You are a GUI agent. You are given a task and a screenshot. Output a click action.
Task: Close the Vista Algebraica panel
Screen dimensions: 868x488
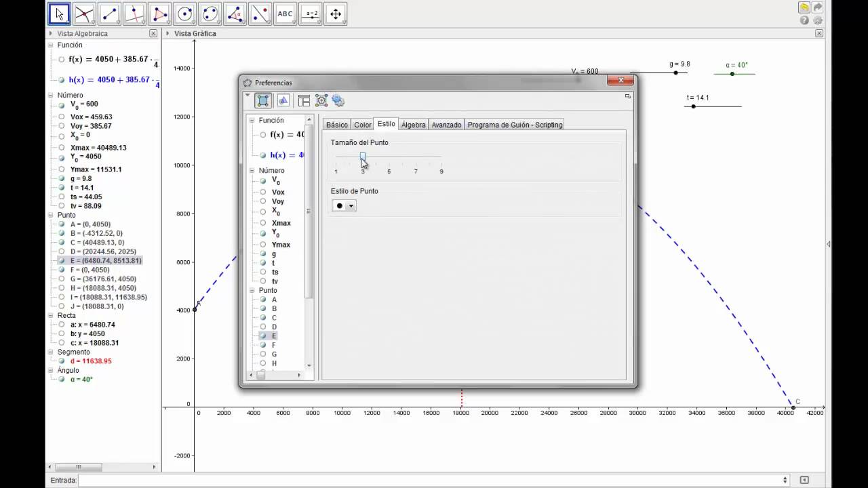[x=153, y=33]
